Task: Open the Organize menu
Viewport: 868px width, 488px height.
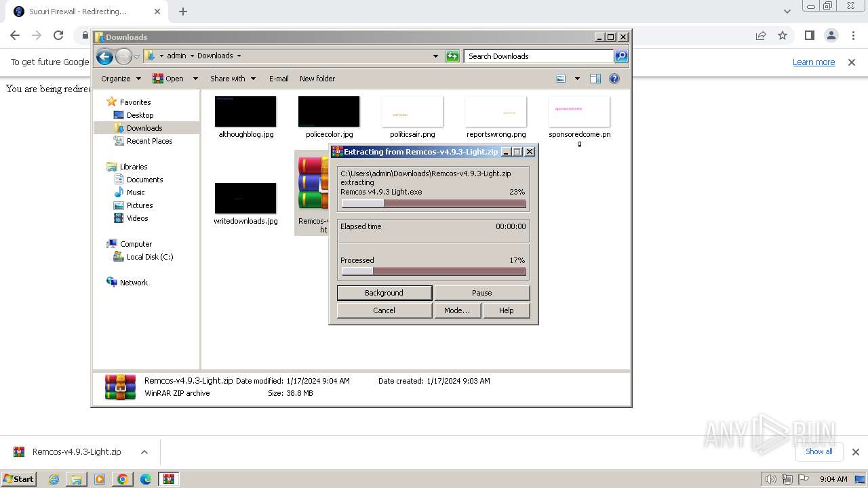Action: tap(121, 79)
